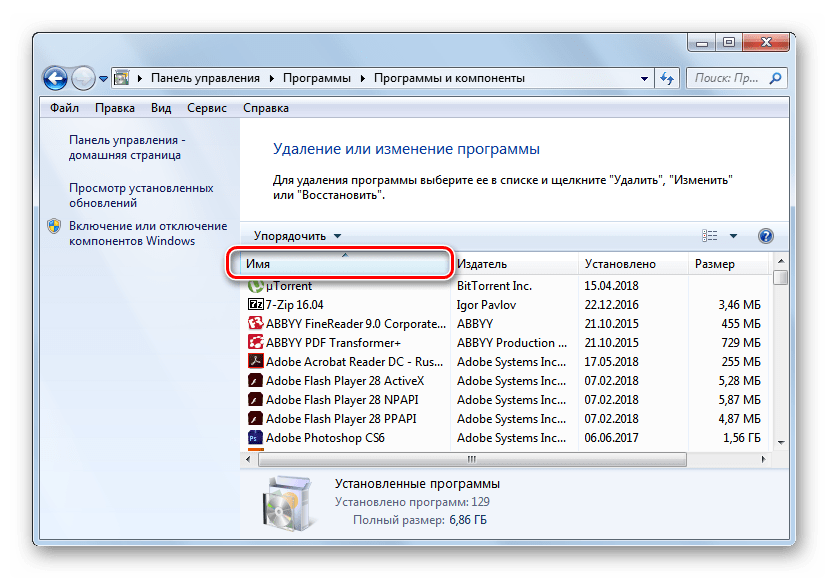Sort by Установлено column header
Screen dimensions: 829x579
tap(633, 264)
